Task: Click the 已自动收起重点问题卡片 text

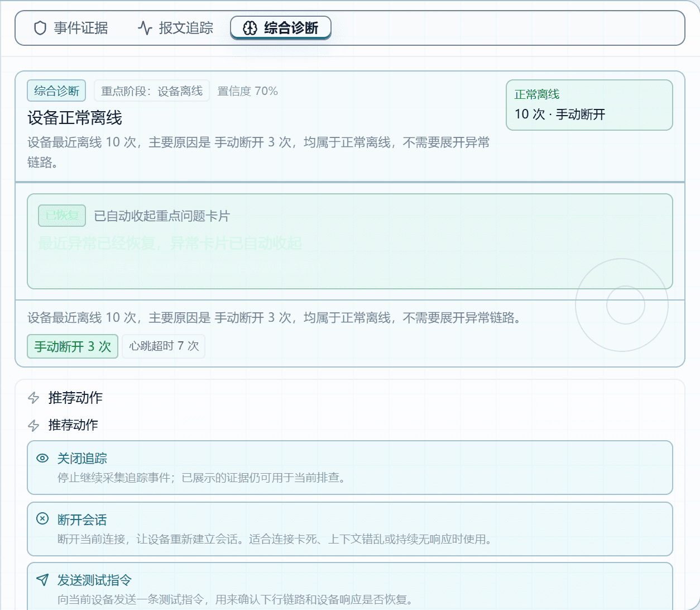Action: pos(162,216)
